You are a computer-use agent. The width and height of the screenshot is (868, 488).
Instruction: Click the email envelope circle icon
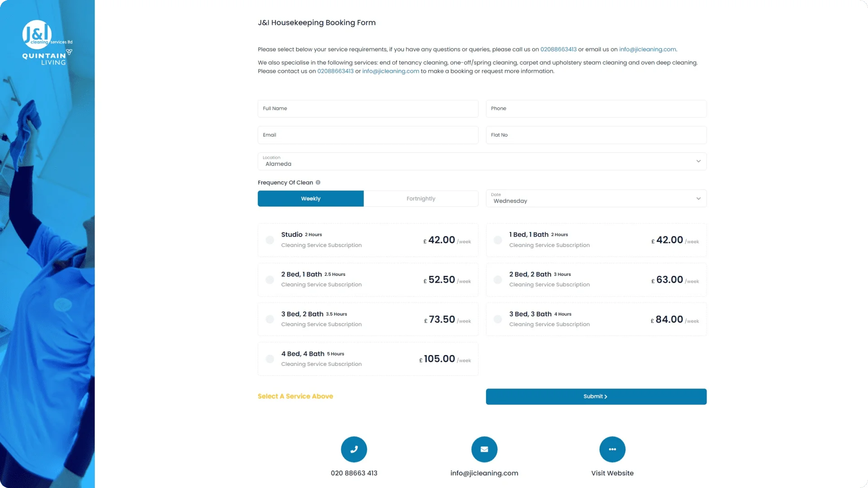[484, 449]
